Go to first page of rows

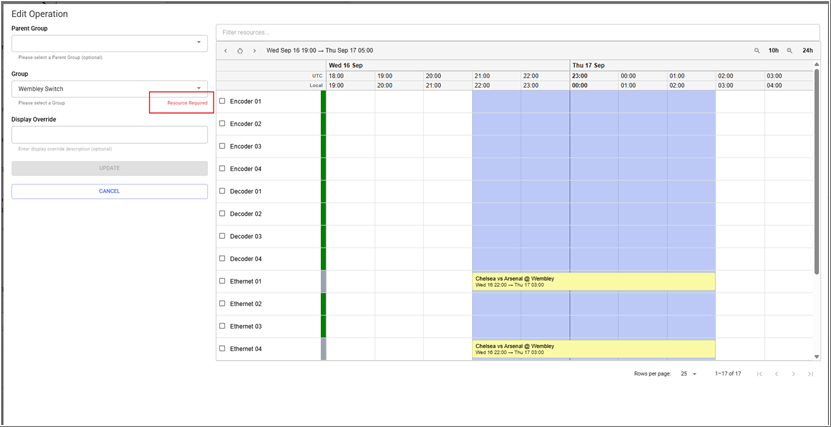tap(759, 374)
